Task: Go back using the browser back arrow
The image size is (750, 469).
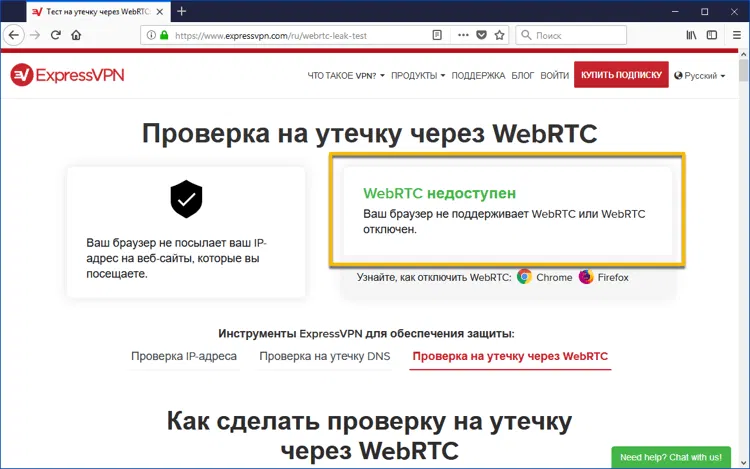Action: tap(14, 35)
